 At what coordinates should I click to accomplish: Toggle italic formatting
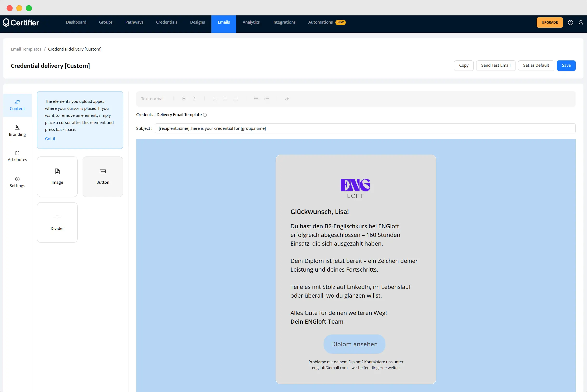(194, 98)
